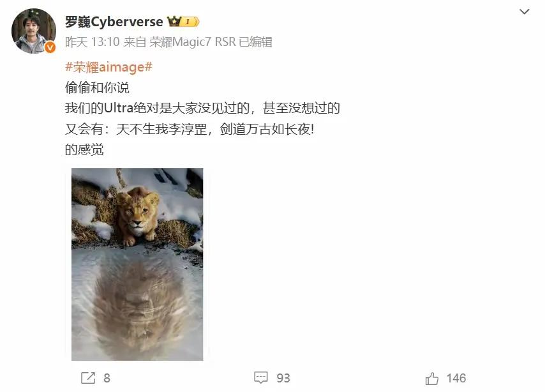The height and width of the screenshot is (392, 545).
Task: Click the Ultra sentence in post text
Action: coord(202,108)
